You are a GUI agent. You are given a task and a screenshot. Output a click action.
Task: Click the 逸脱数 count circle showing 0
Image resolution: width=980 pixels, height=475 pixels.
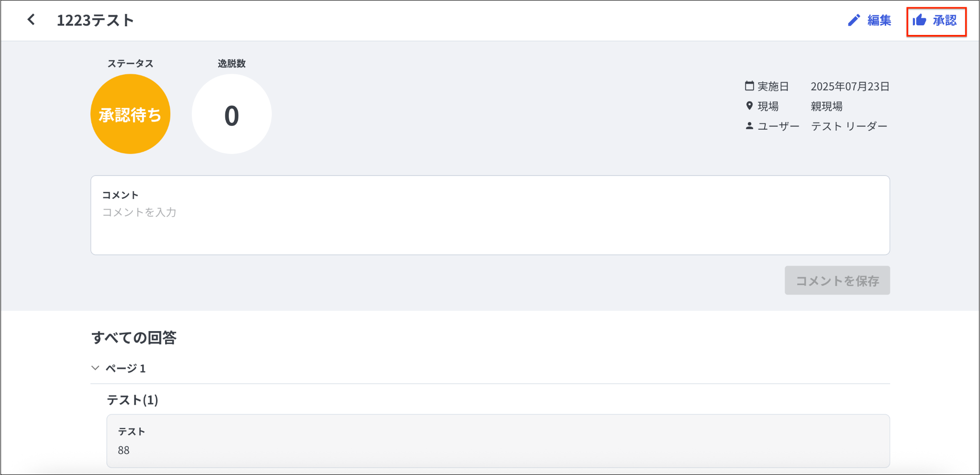(x=232, y=114)
